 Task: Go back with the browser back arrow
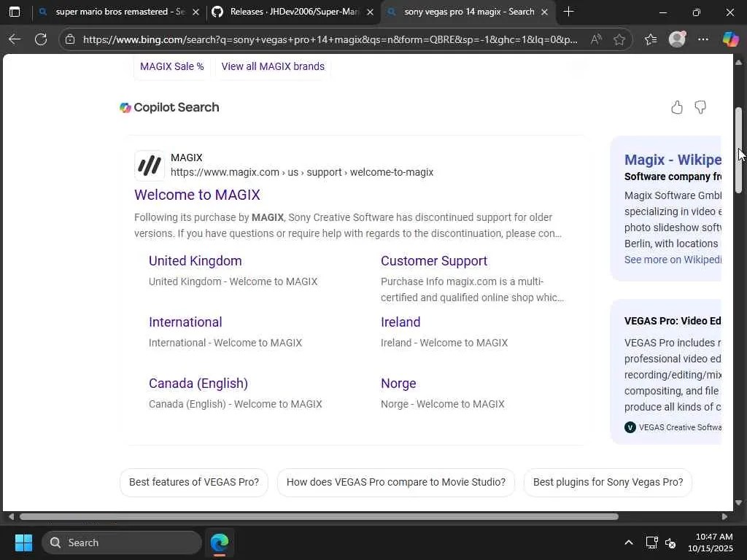click(x=15, y=39)
